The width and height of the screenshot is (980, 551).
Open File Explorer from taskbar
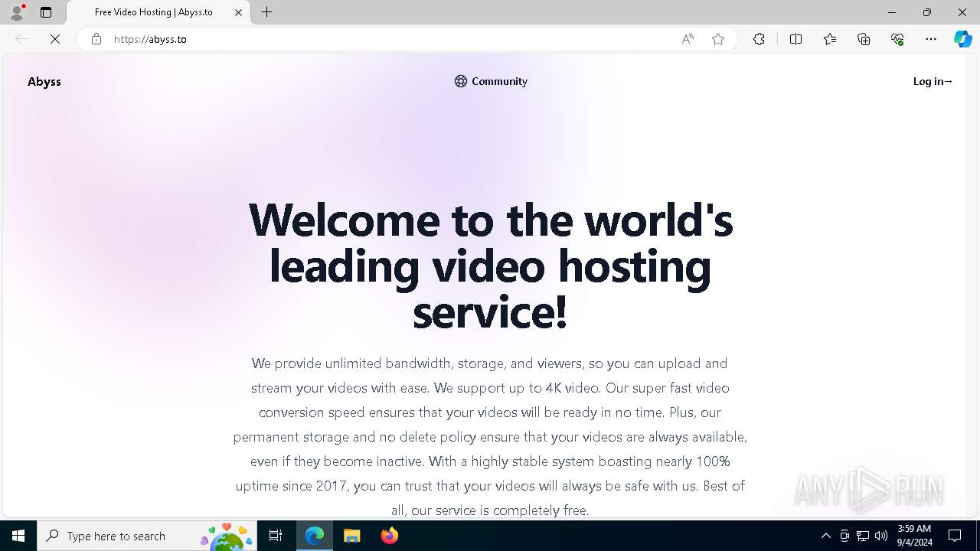tap(351, 536)
